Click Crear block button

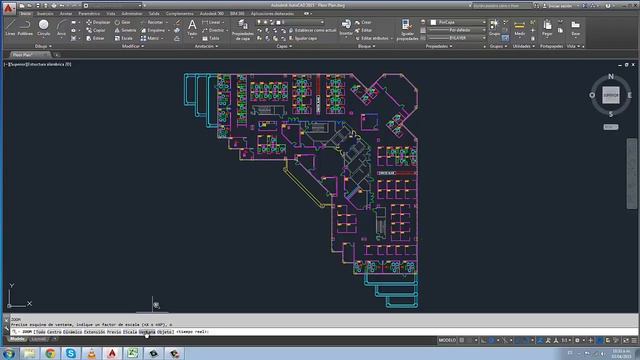[363, 22]
